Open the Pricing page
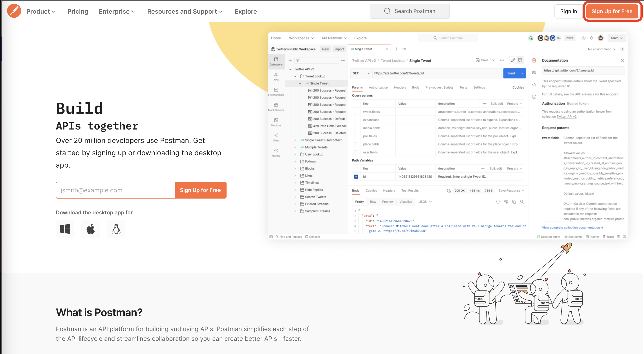The height and width of the screenshot is (354, 644). click(78, 11)
